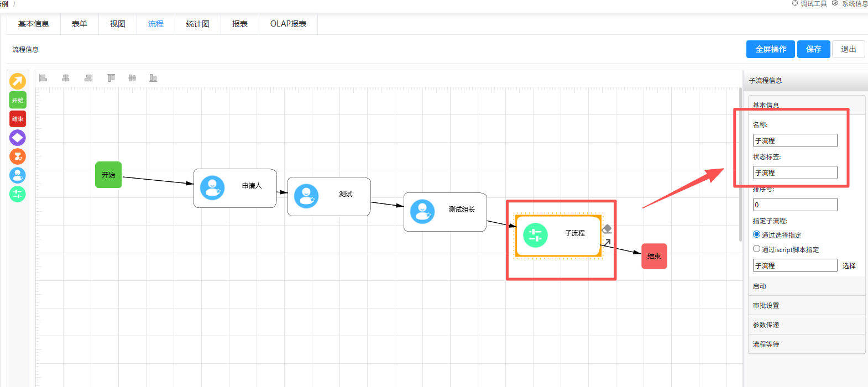Image resolution: width=868 pixels, height=387 pixels.
Task: Switch to the 表单 tab
Action: 80,24
